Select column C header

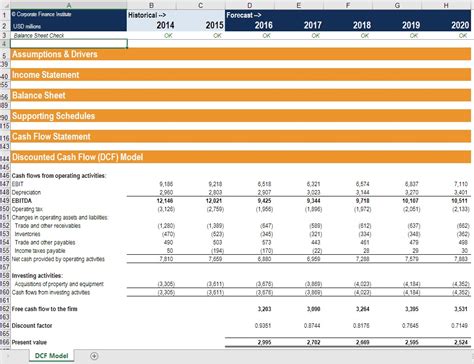200,5
